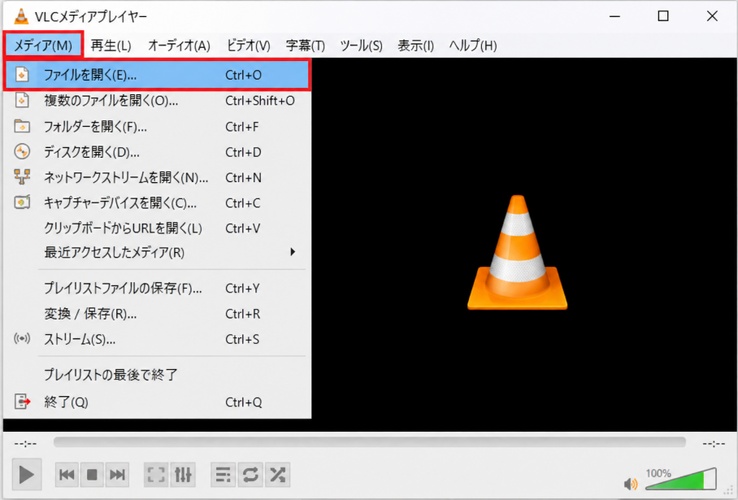Click the stream broadcast icon

(22, 339)
